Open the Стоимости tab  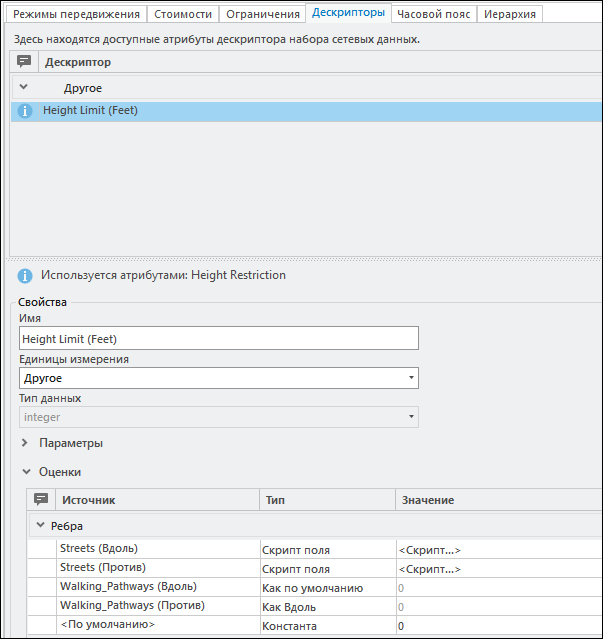183,14
